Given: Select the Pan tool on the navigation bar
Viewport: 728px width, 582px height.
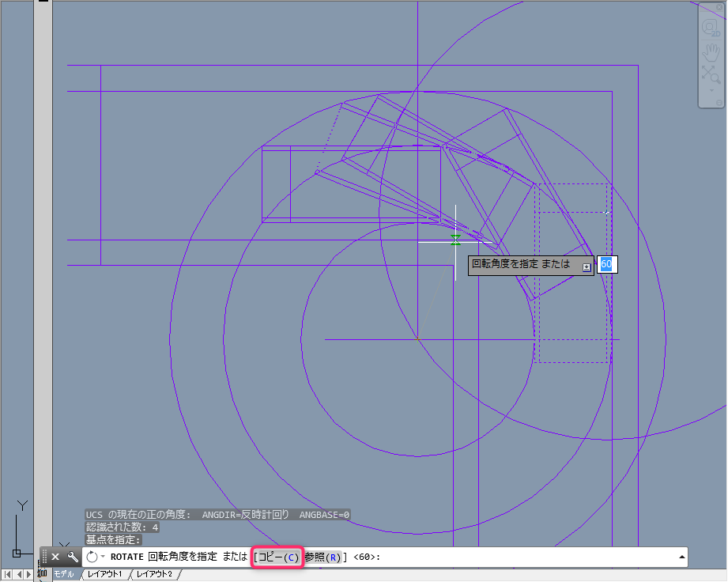Looking at the screenshot, I should tap(709, 52).
